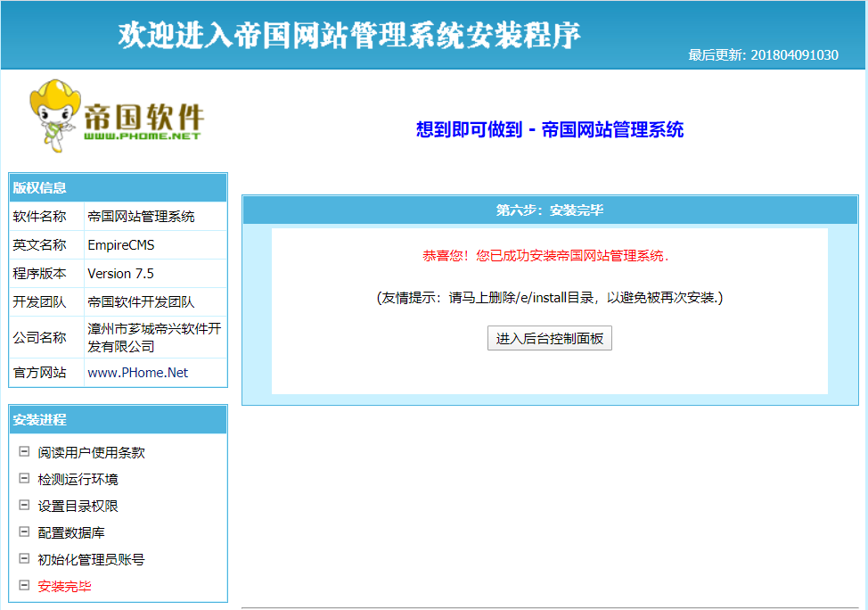
Task: Click the minus icon beside 检测运行环境
Action: pyautogui.click(x=24, y=478)
